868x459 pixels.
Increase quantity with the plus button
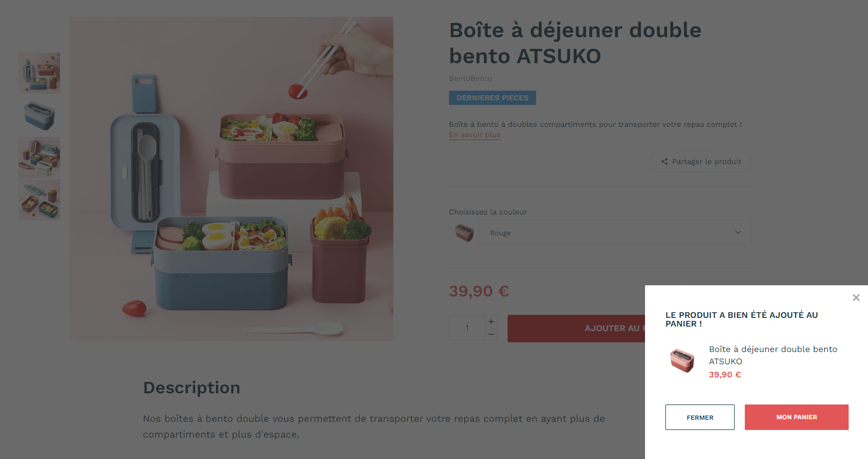coord(491,321)
